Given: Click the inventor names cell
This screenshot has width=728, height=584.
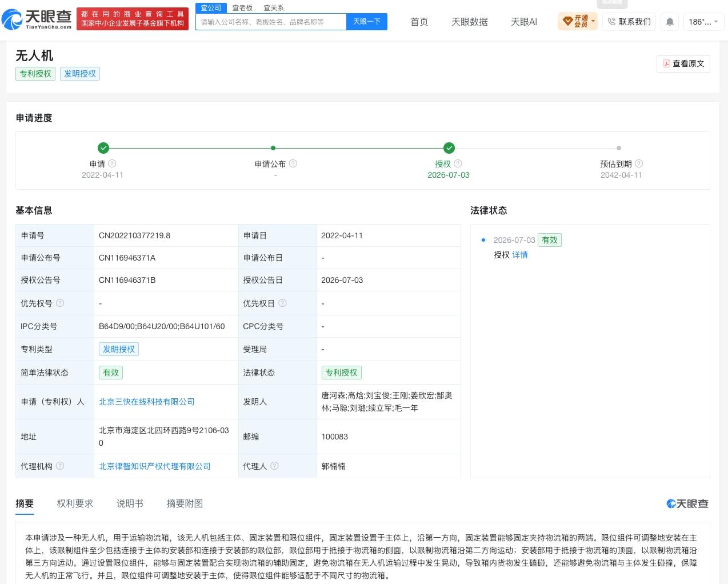Looking at the screenshot, I should [x=389, y=402].
